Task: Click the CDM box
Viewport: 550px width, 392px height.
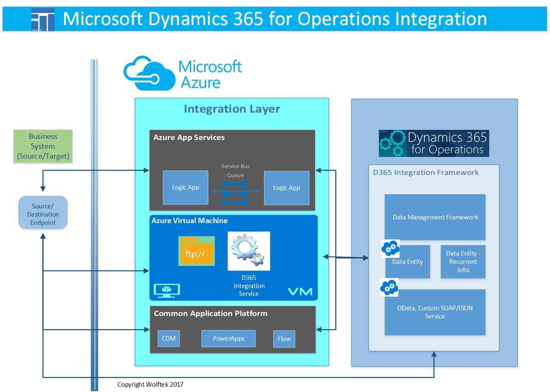Action: click(169, 339)
